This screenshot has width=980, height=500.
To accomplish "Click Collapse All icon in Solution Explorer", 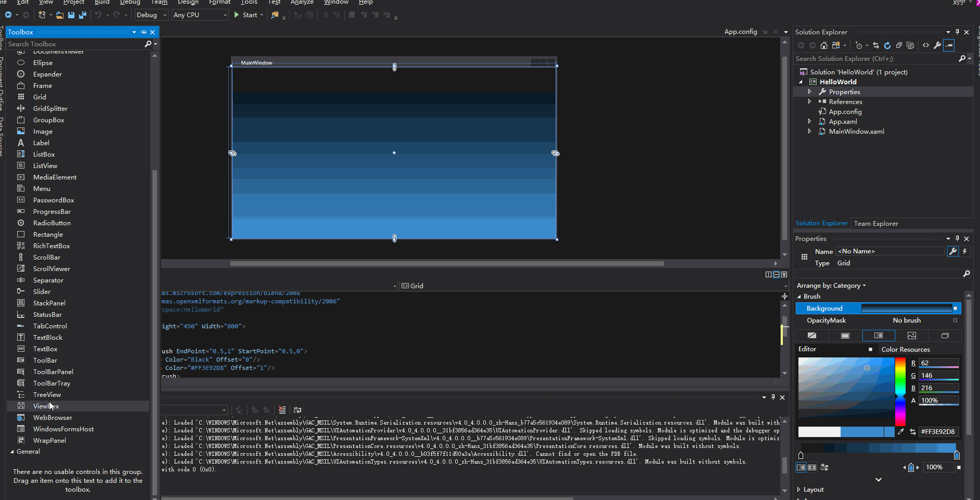I will (899, 45).
